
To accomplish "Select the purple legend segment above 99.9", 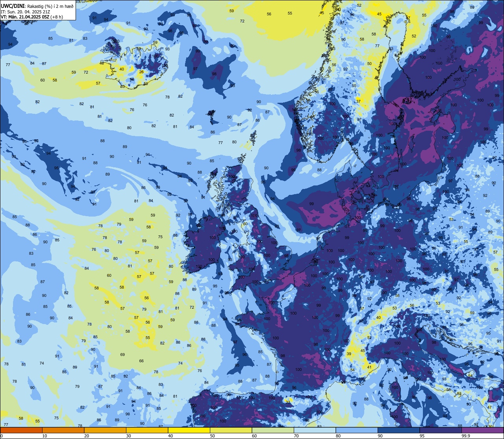I will [482, 430].
